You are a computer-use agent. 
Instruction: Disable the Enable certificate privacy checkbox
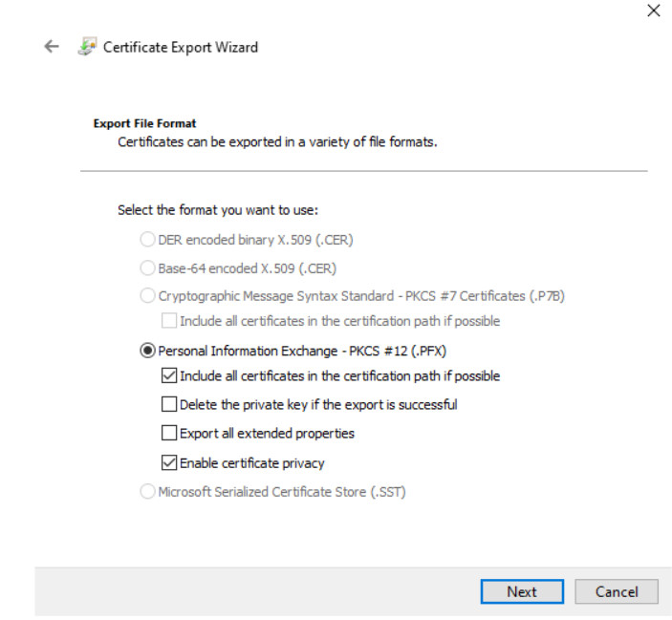point(170,463)
